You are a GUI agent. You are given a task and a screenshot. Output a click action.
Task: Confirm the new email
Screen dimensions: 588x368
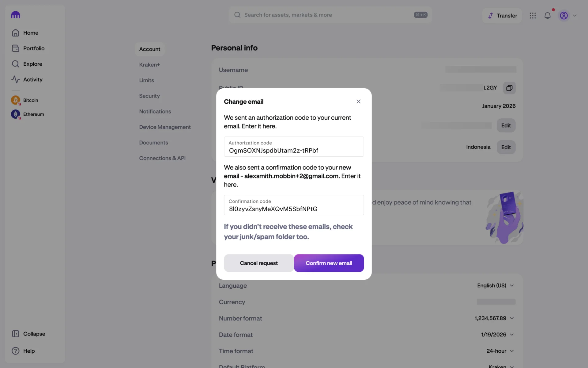(329, 263)
